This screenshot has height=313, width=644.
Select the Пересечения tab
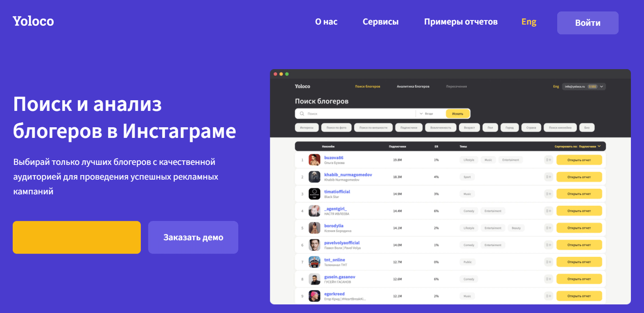click(x=456, y=86)
